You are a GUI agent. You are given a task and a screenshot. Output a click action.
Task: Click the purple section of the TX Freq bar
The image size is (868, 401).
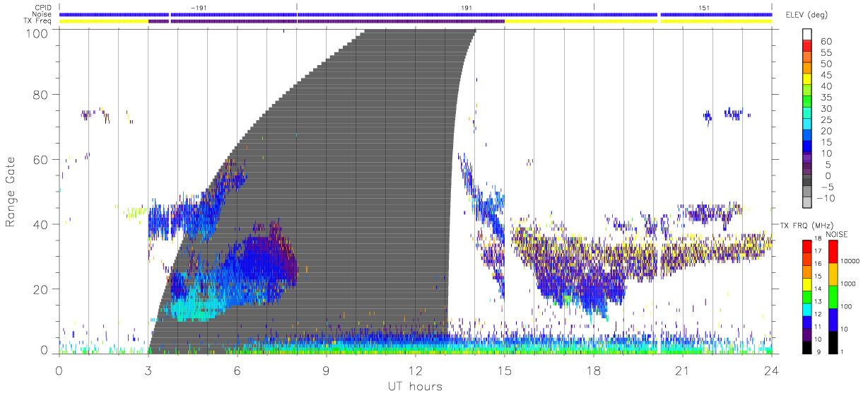click(x=327, y=21)
